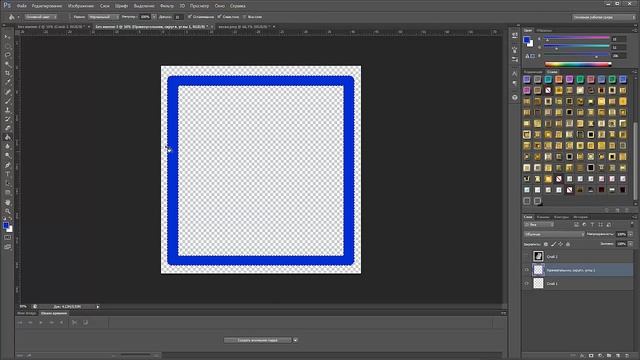Hide the Слой 1 layer
This screenshot has height=360, width=640.
[x=527, y=283]
